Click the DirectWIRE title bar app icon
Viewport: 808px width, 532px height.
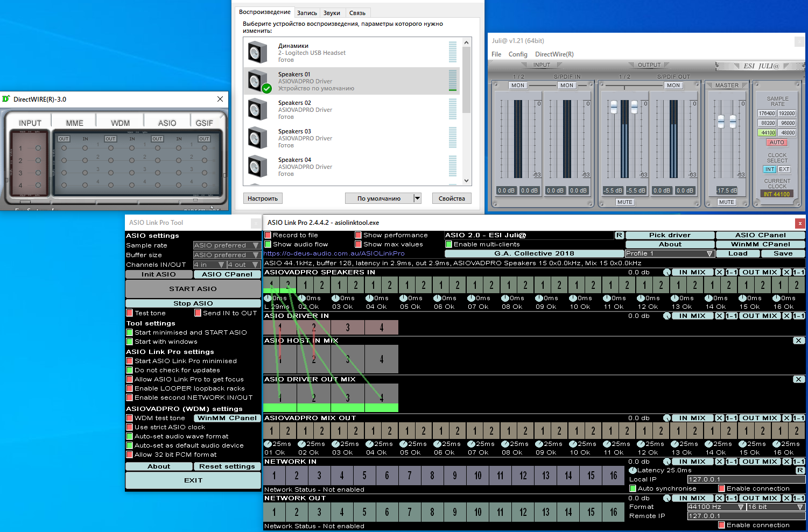point(6,99)
